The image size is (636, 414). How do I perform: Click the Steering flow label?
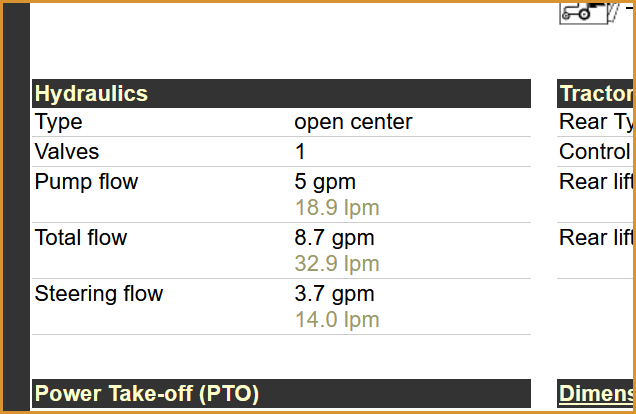[99, 294]
